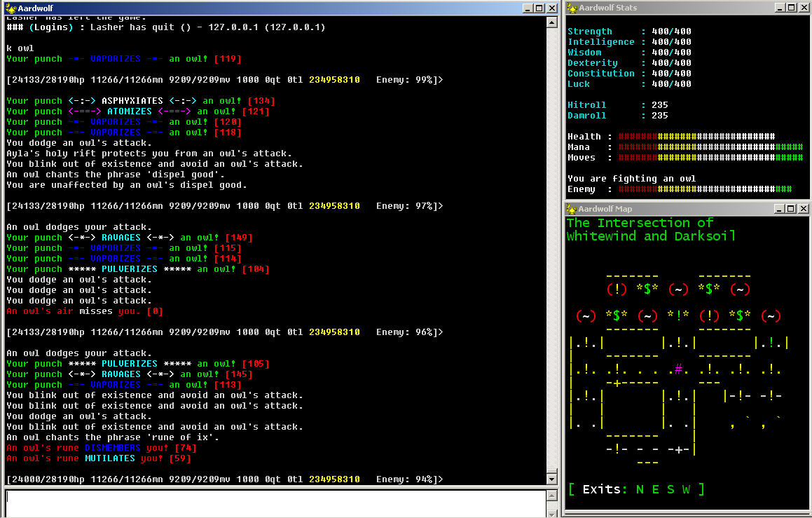The image size is (812, 518).
Task: Click the output scrollbar track
Action: point(551,249)
